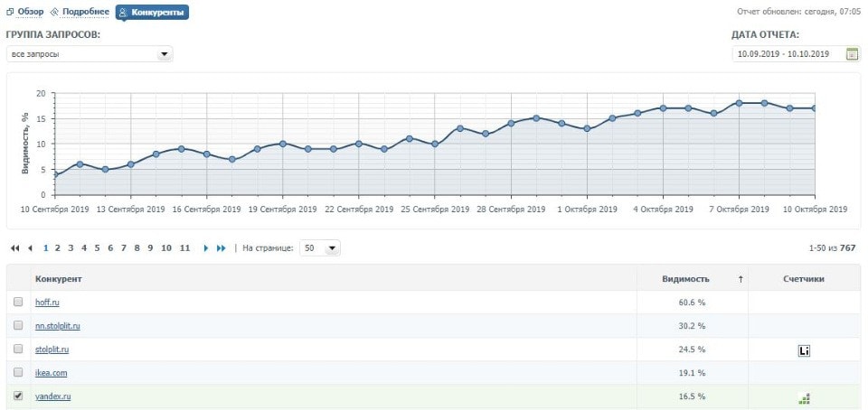Click the 60.6 % visibility value

(x=692, y=303)
